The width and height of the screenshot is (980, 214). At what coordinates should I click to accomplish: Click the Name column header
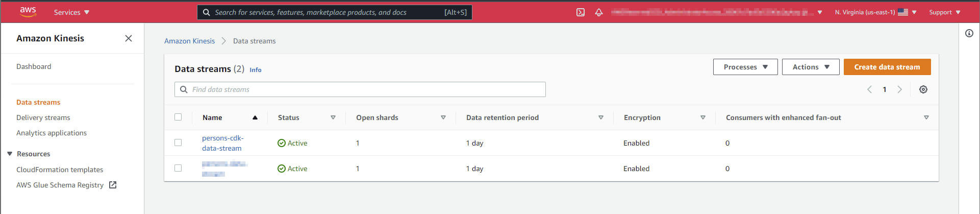tap(212, 117)
